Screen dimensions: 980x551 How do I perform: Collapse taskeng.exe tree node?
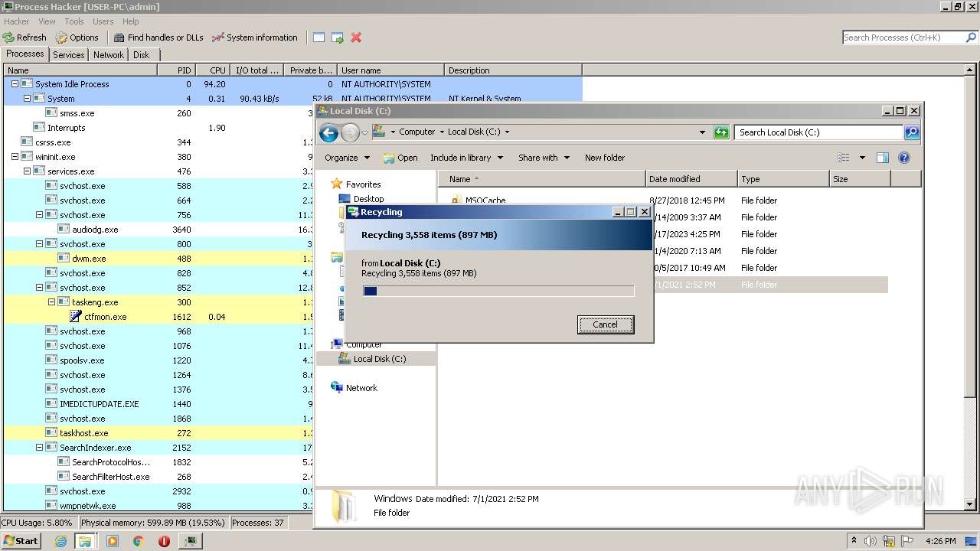click(51, 302)
